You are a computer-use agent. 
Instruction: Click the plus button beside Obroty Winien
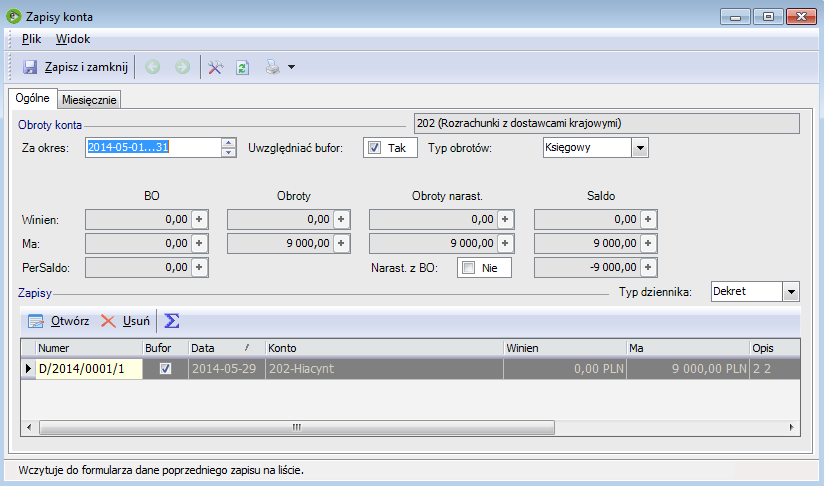[x=341, y=219]
